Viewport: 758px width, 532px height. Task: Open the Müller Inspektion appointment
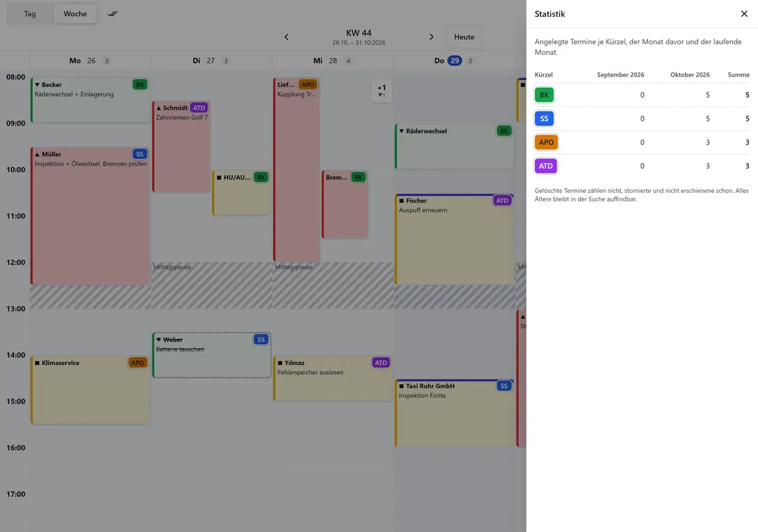click(90, 216)
